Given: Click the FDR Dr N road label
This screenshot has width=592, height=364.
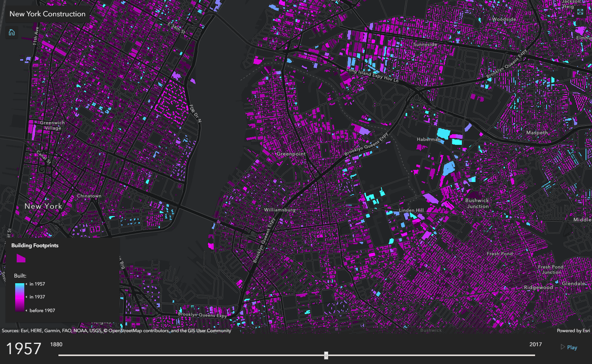Looking at the screenshot, I should coord(195,114).
